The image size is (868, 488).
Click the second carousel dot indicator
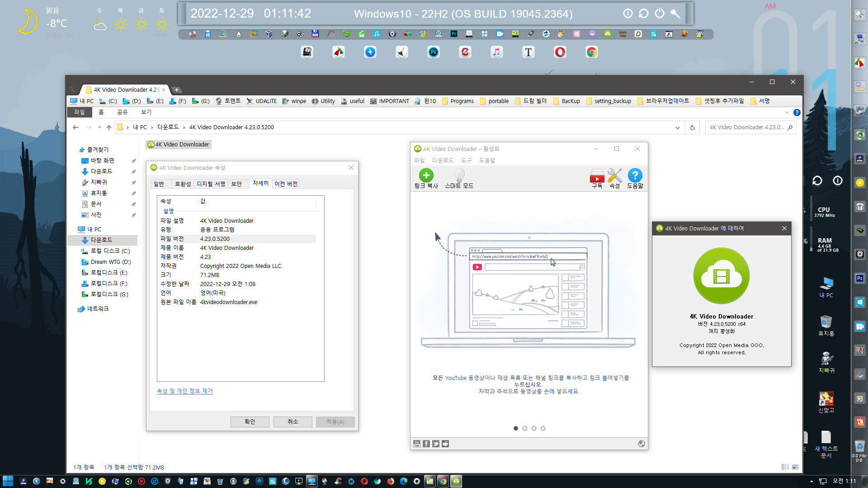524,428
